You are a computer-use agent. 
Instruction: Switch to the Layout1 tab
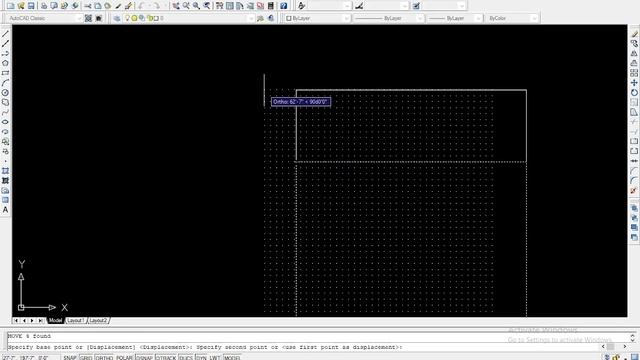[76, 320]
